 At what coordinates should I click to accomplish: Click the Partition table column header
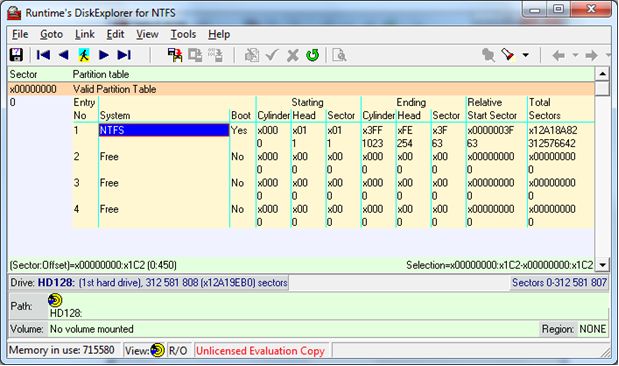[101, 74]
